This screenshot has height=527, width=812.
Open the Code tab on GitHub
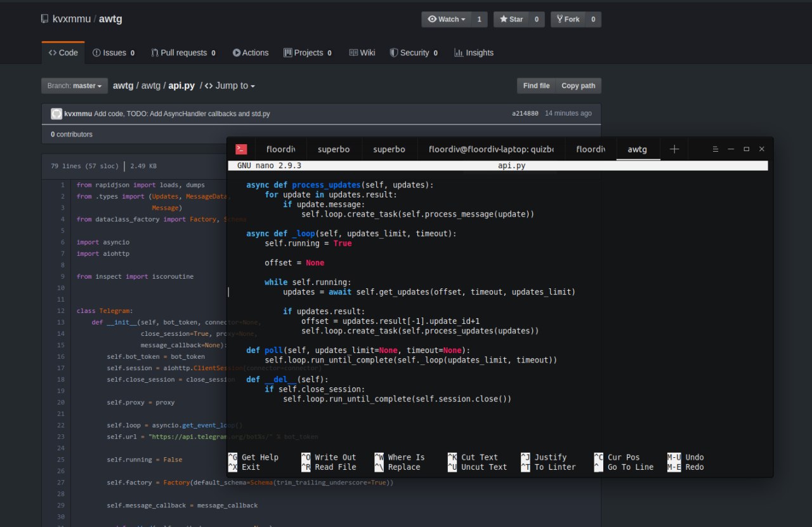(63, 53)
